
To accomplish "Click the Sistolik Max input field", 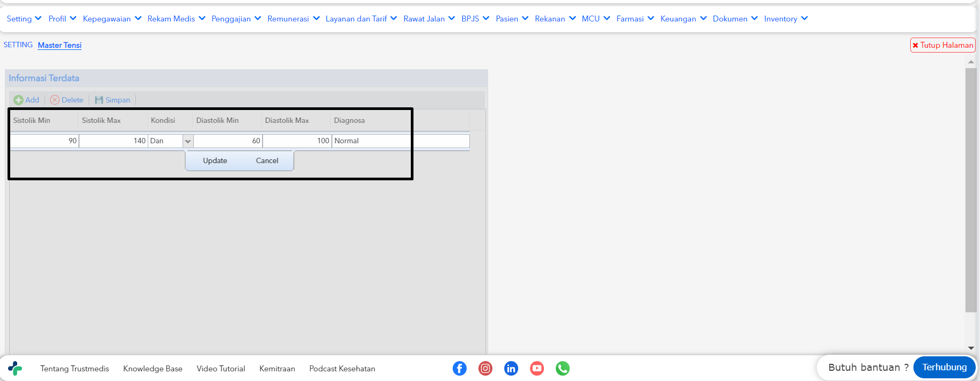I will coord(113,141).
